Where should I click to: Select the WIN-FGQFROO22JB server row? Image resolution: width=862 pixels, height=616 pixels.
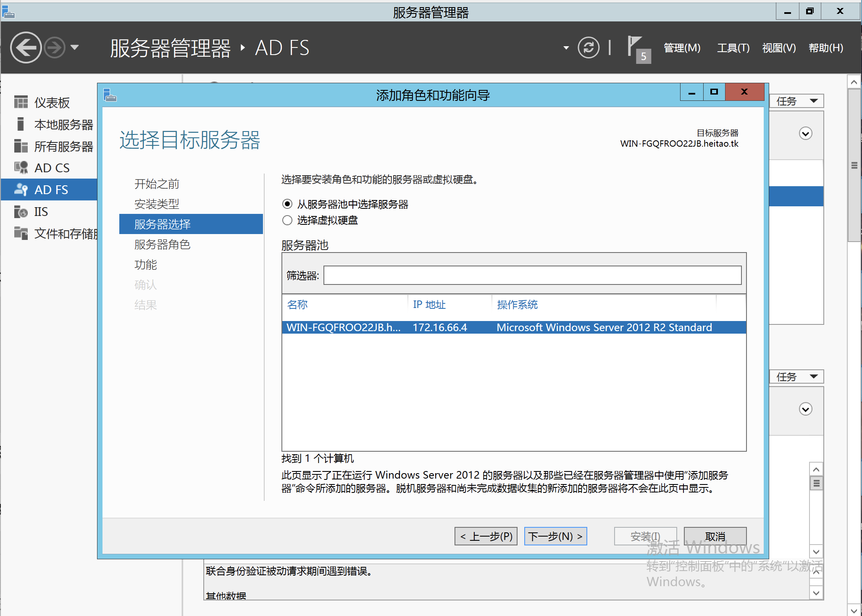point(514,327)
